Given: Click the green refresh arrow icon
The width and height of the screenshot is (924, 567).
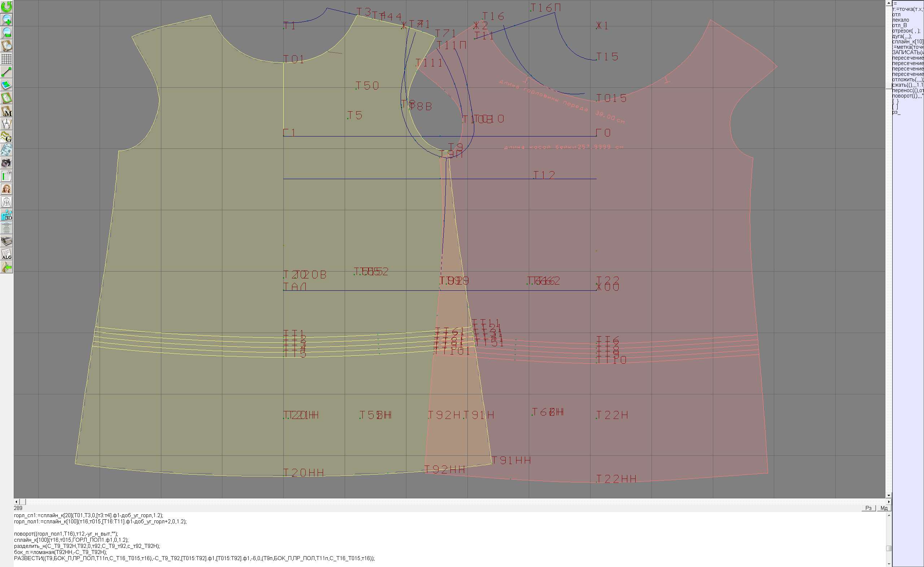Looking at the screenshot, I should 6,7.
